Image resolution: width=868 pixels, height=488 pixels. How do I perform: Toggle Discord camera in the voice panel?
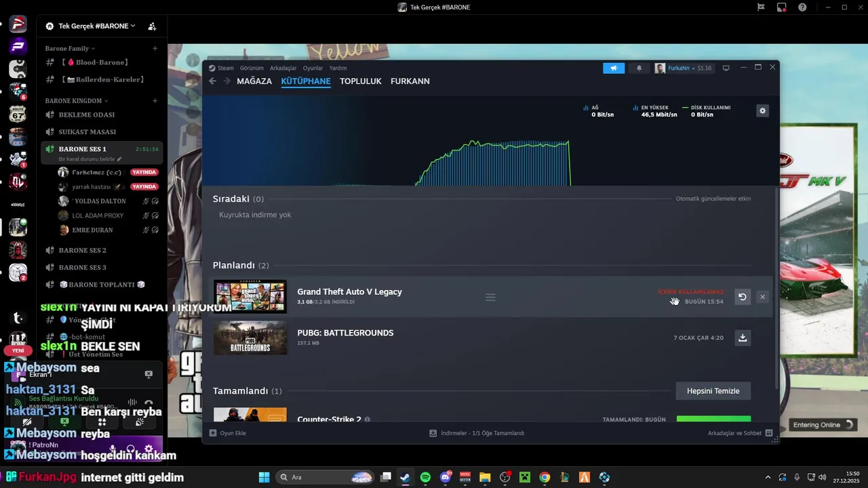(x=27, y=422)
